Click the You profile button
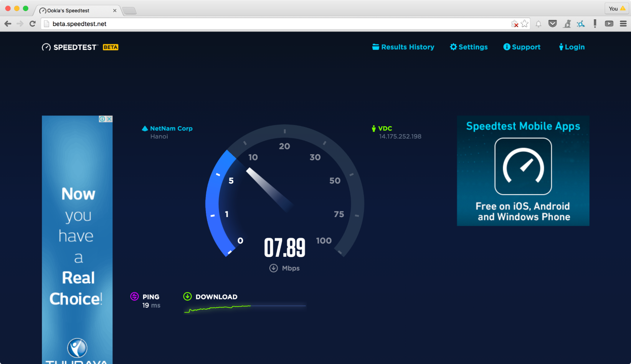Screen dimensions: 631x364 [x=617, y=9]
